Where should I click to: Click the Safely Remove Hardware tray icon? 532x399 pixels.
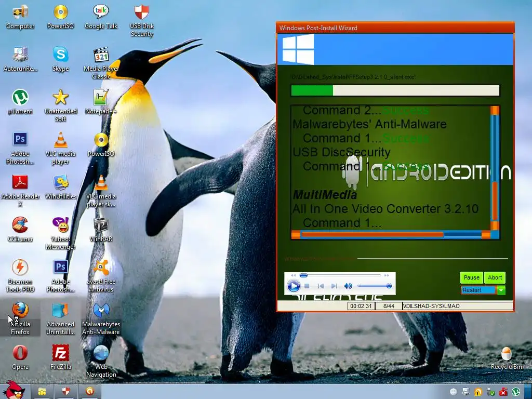pos(490,392)
